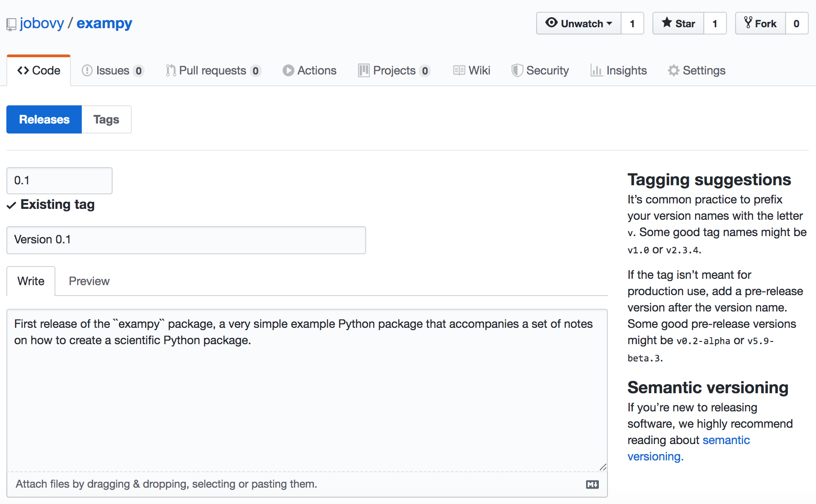Screen dimensions: 816x504
Task: Click into the release description text area
Action: click(x=307, y=390)
